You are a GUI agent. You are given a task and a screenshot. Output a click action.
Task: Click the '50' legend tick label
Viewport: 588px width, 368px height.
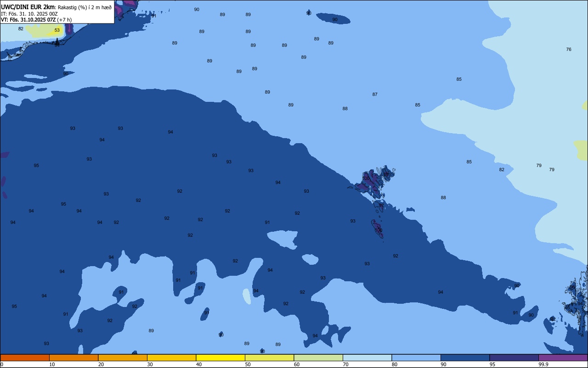tap(248, 364)
